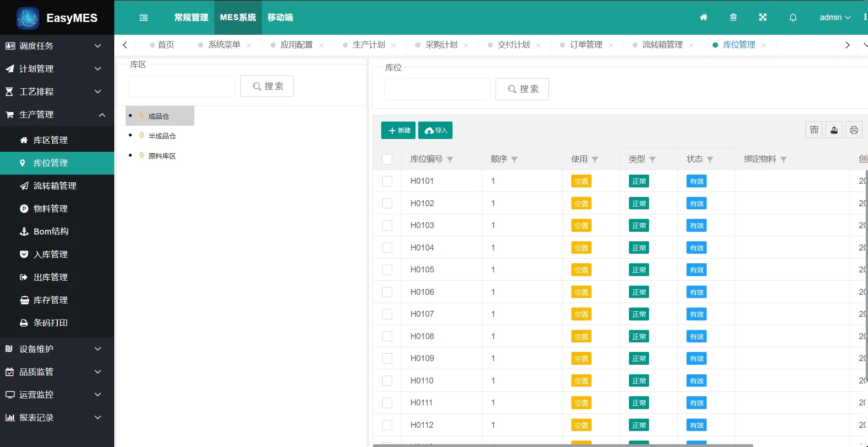This screenshot has height=447, width=868.
Task: Click the home icon in the top bar
Action: (x=703, y=17)
